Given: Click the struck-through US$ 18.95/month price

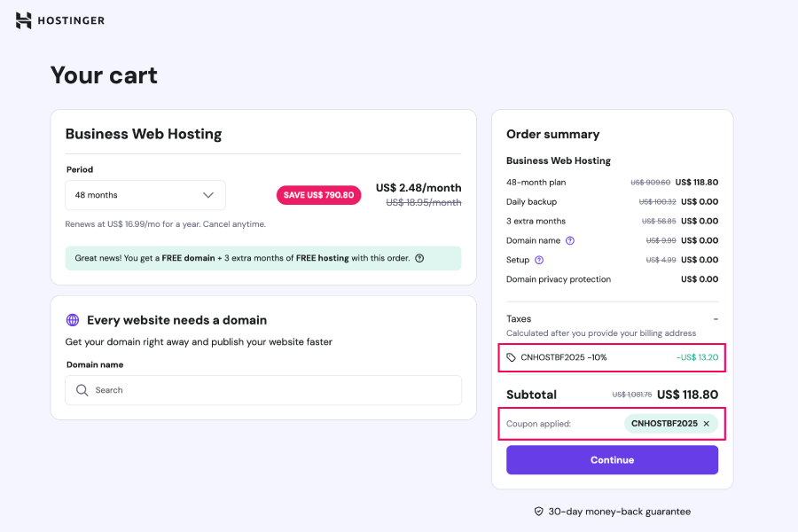Looking at the screenshot, I should pyautogui.click(x=424, y=203).
